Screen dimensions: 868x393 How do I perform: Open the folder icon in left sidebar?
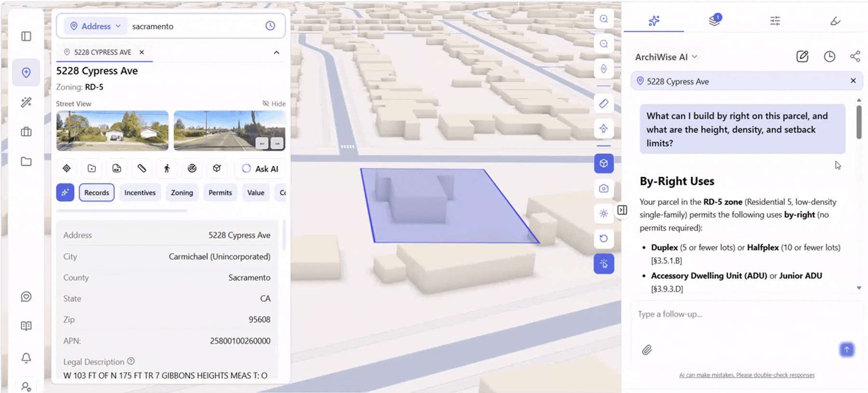pos(26,161)
